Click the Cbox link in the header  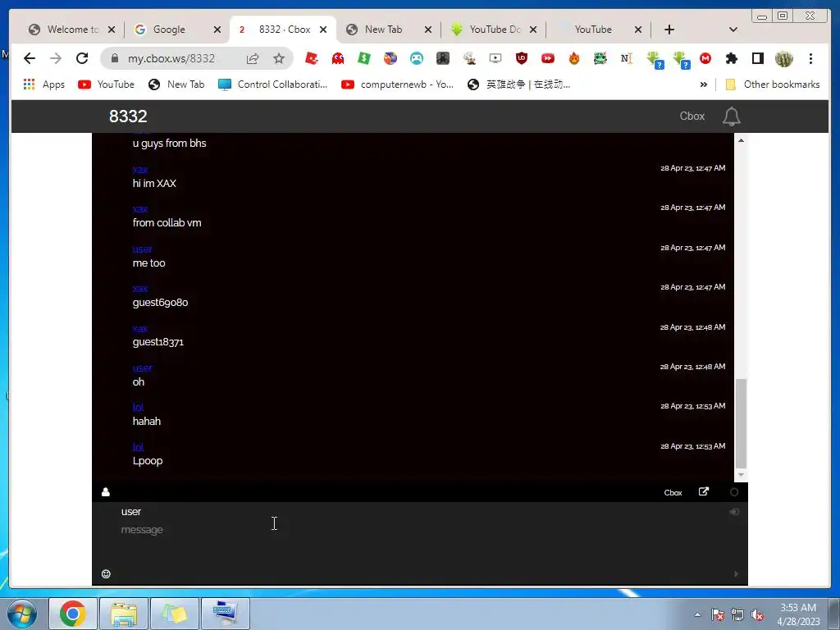coord(692,116)
